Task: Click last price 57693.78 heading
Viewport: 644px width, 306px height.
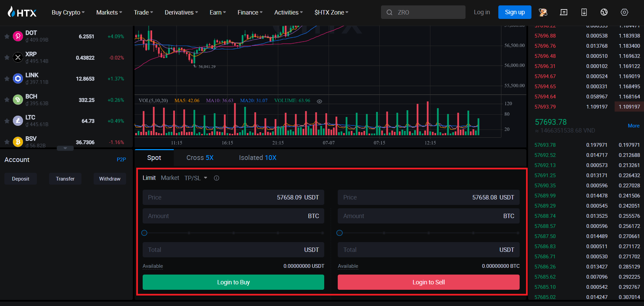Action: (x=551, y=122)
